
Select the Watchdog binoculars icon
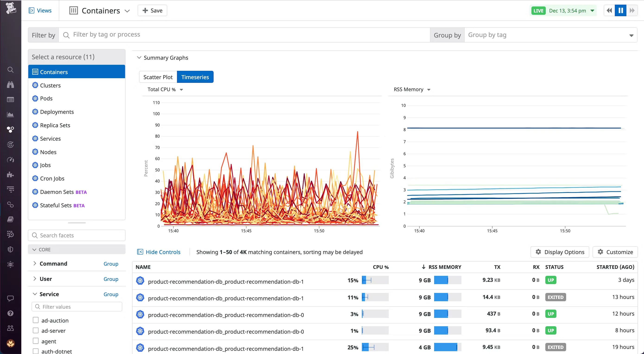[x=10, y=85]
